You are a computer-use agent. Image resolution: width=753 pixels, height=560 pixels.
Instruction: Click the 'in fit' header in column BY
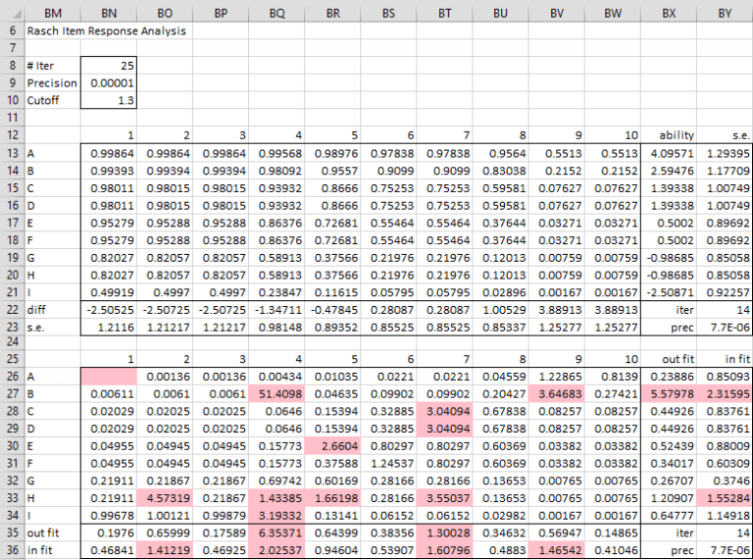point(725,359)
